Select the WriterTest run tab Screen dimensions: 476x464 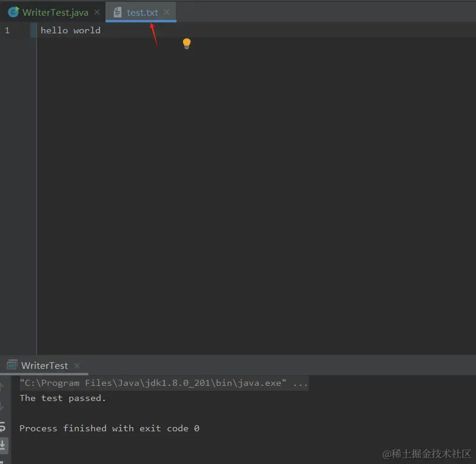44,365
